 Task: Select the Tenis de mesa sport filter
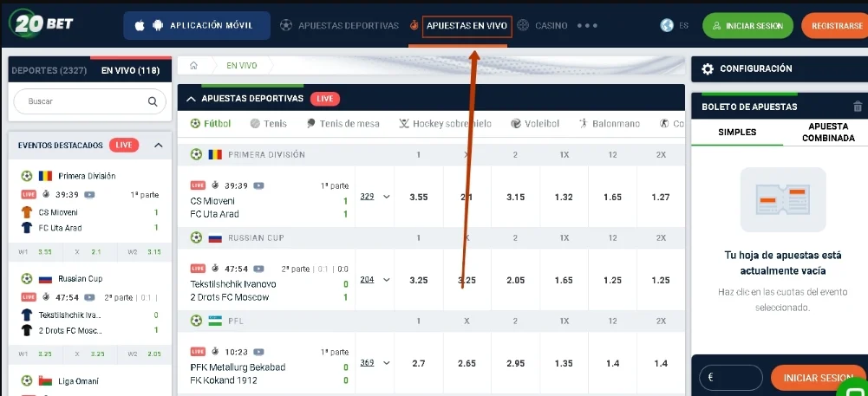(x=343, y=123)
